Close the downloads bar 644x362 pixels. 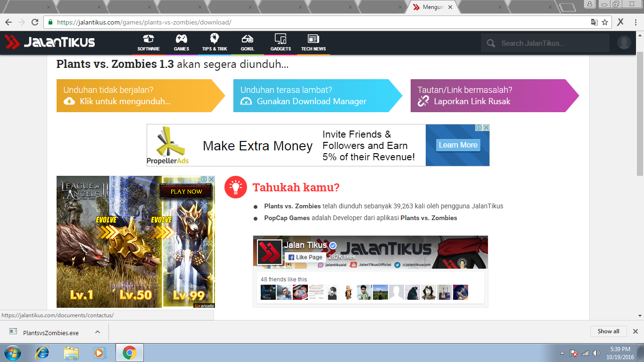pyautogui.click(x=635, y=331)
